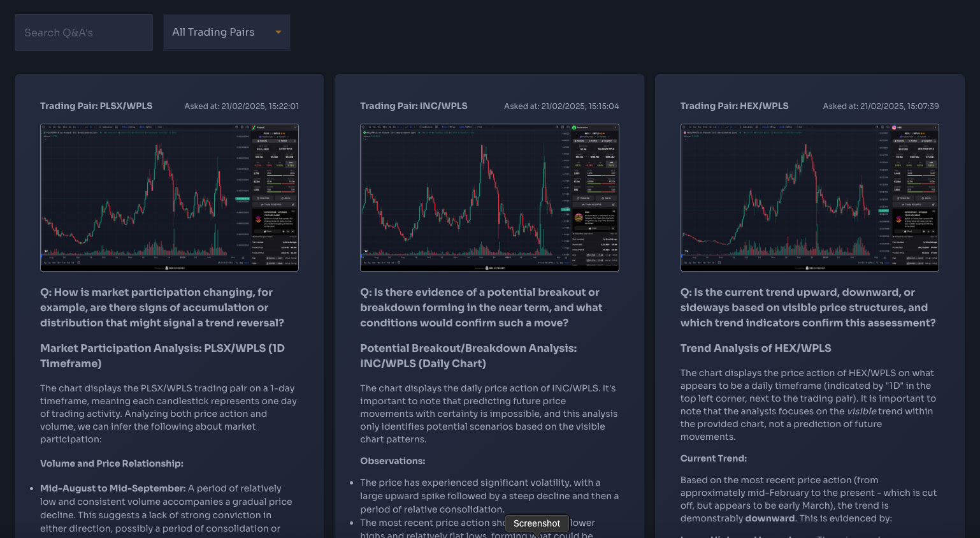Viewport: 980px width, 538px height.
Task: Click the Trade INC/WPLS button
Action: tap(592, 205)
